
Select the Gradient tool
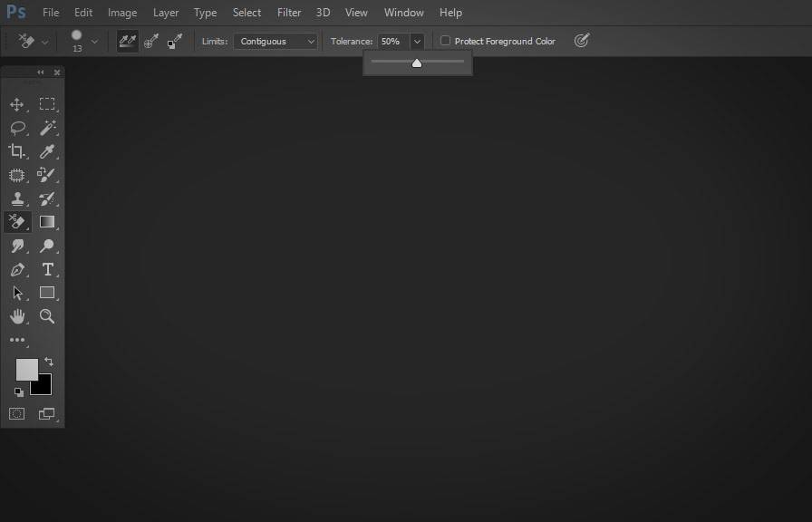click(x=47, y=222)
